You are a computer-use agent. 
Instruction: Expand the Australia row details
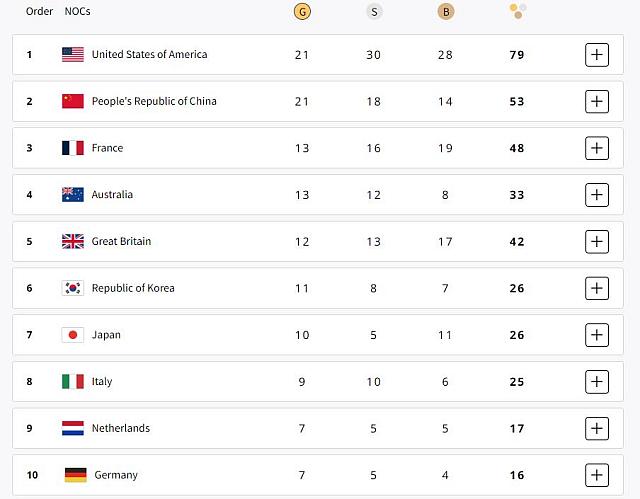click(596, 194)
